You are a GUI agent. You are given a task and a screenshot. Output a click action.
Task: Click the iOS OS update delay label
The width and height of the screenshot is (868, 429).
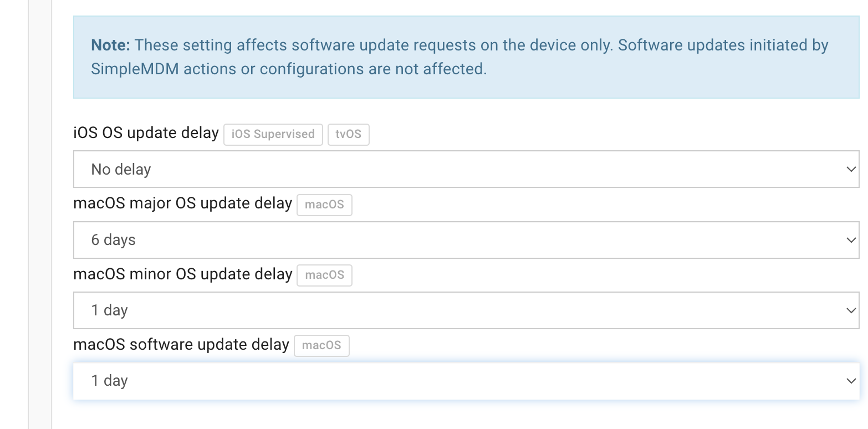pos(146,134)
